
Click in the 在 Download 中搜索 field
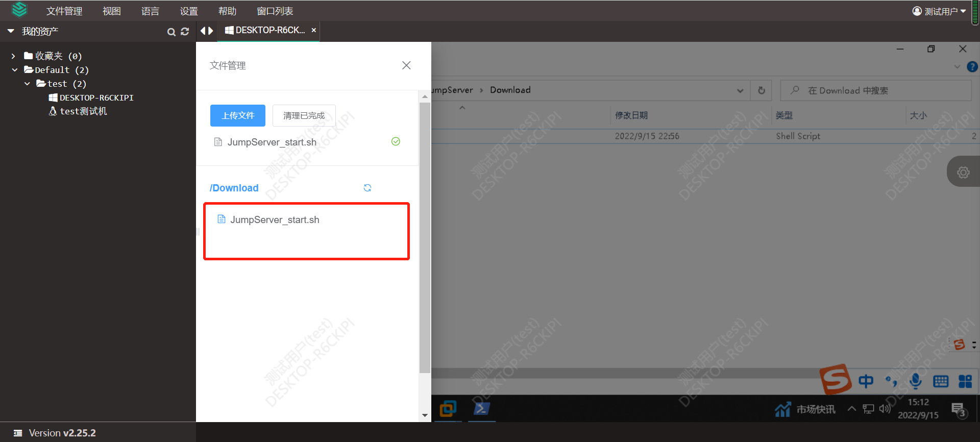(x=875, y=90)
